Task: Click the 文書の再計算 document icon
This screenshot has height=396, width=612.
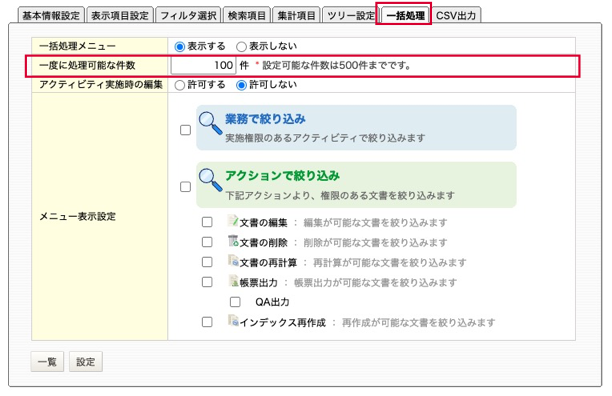Action: (x=233, y=261)
